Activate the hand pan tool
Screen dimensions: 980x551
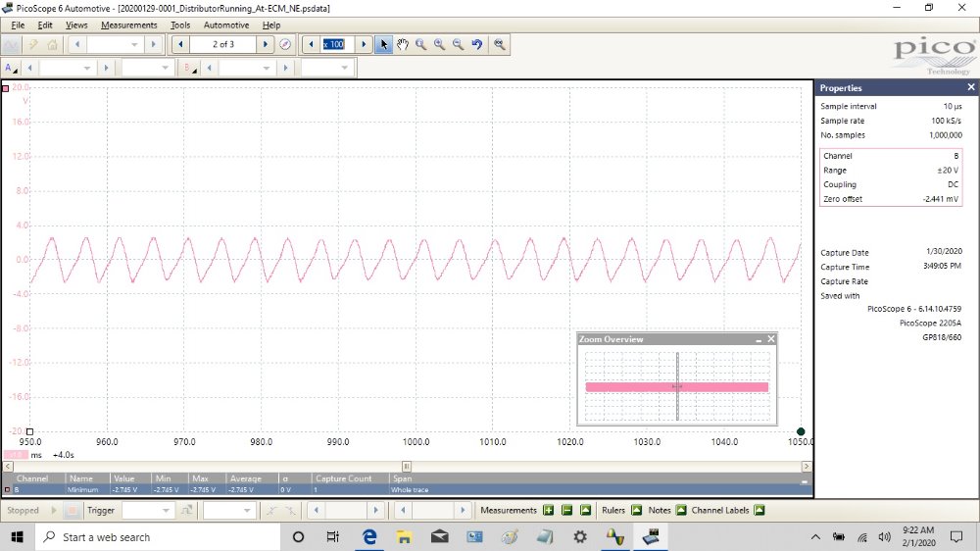click(402, 44)
